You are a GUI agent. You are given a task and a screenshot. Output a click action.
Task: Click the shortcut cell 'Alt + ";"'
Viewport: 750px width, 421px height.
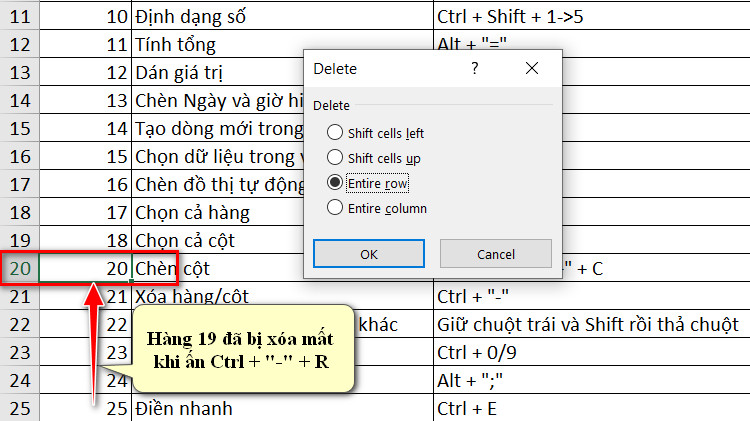pos(592,380)
